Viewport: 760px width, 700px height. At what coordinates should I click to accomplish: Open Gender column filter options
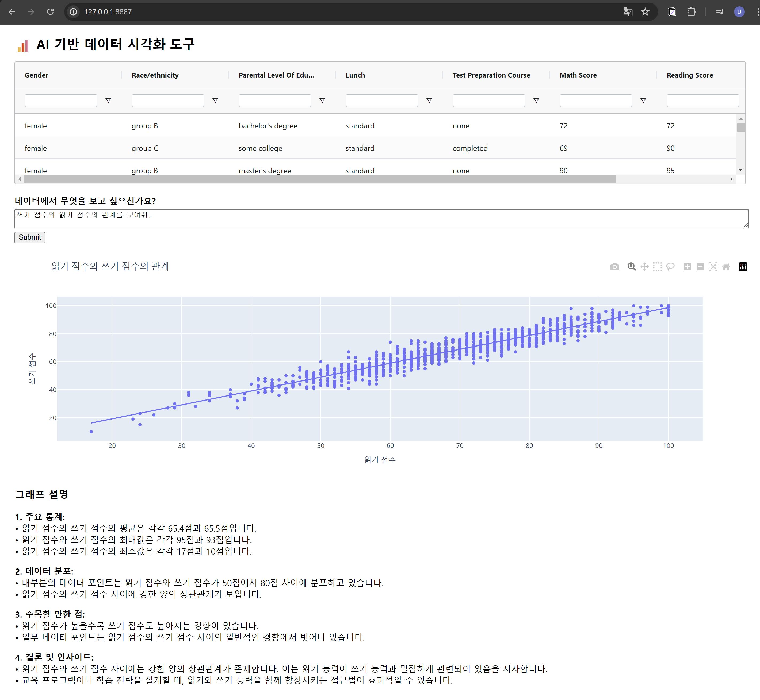point(108,101)
